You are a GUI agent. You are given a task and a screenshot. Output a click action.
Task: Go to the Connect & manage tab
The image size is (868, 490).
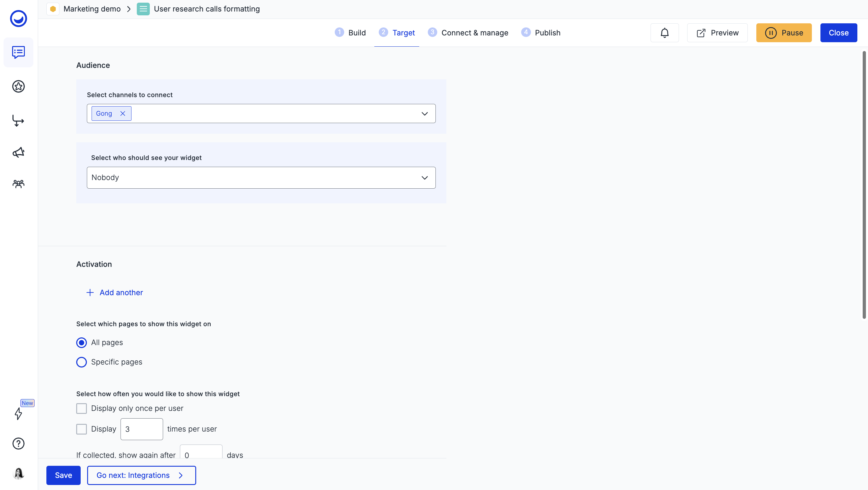(x=474, y=33)
